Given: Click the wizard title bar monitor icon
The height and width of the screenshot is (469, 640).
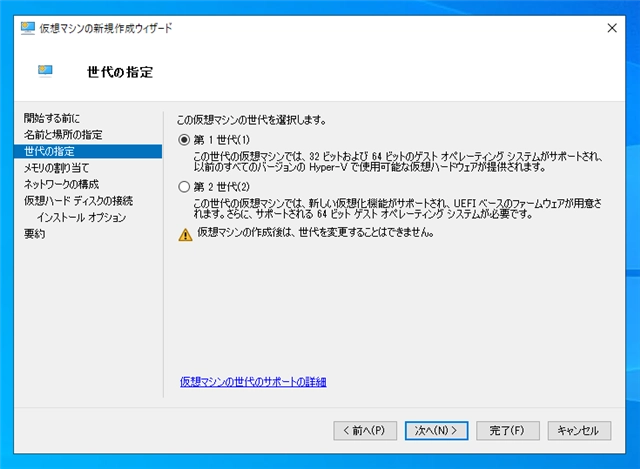Looking at the screenshot, I should pyautogui.click(x=28, y=28).
